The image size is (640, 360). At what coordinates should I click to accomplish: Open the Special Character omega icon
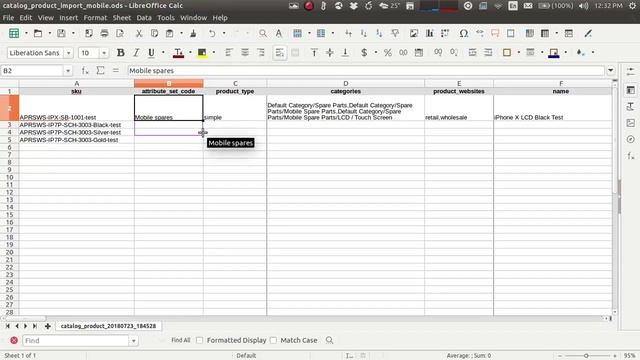pyautogui.click(x=464, y=33)
